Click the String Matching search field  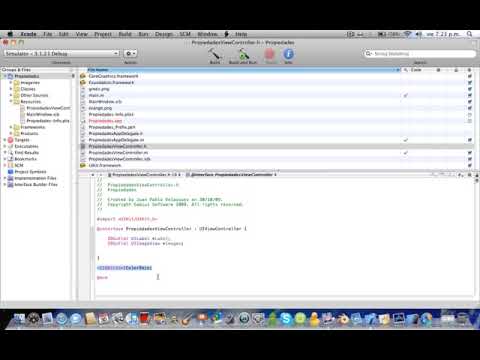coord(420,53)
